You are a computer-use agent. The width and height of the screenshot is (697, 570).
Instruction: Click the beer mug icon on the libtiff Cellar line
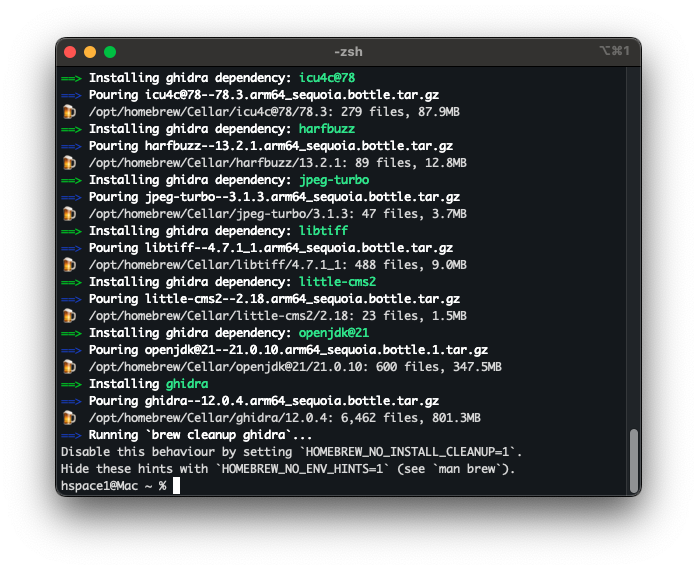pyautogui.click(x=68, y=265)
